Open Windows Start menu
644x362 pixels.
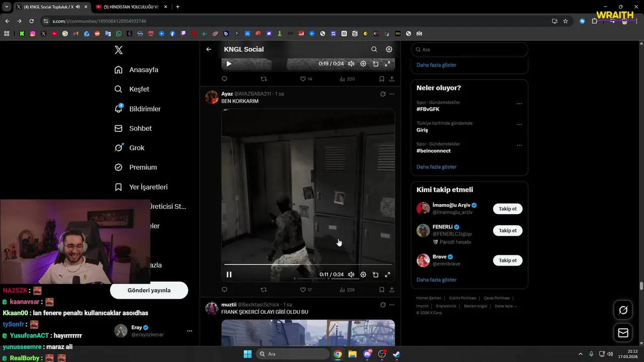click(248, 354)
